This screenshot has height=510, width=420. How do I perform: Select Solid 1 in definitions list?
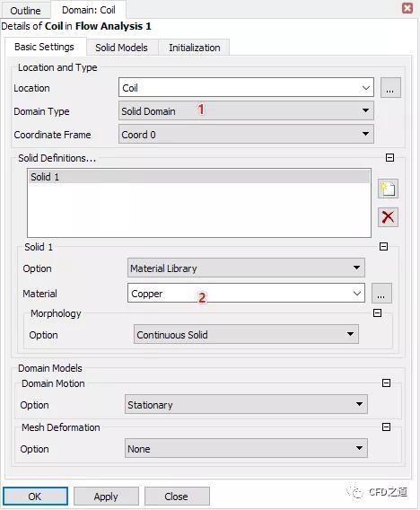coord(199,177)
